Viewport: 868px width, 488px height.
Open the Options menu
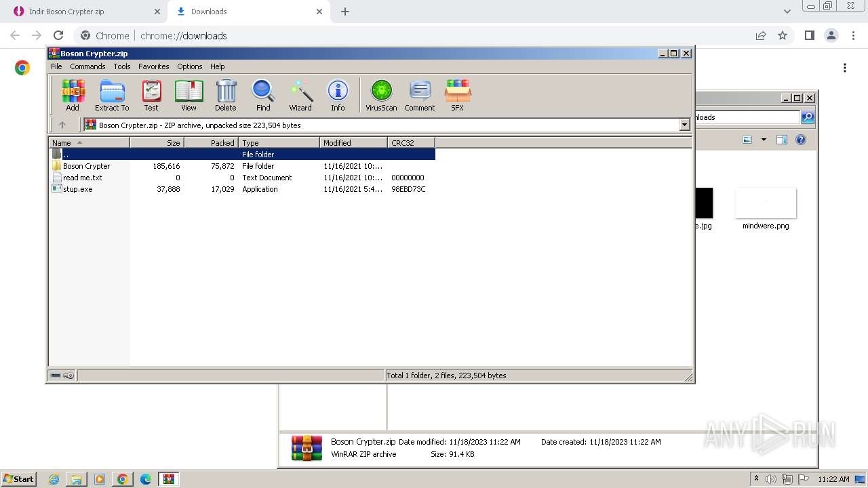pos(190,66)
